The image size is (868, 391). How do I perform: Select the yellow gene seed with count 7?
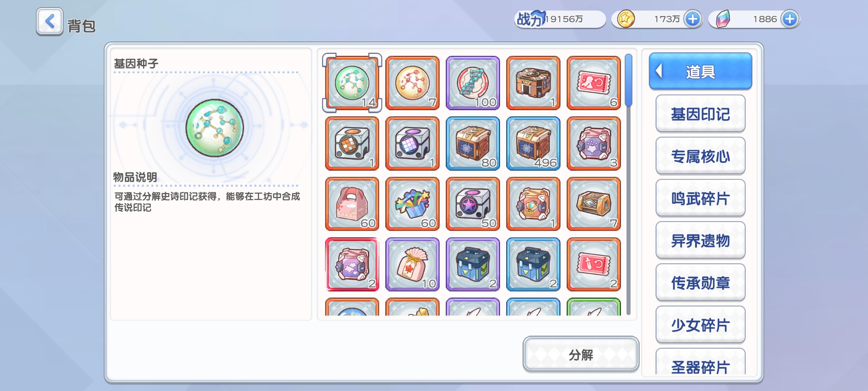click(x=412, y=83)
